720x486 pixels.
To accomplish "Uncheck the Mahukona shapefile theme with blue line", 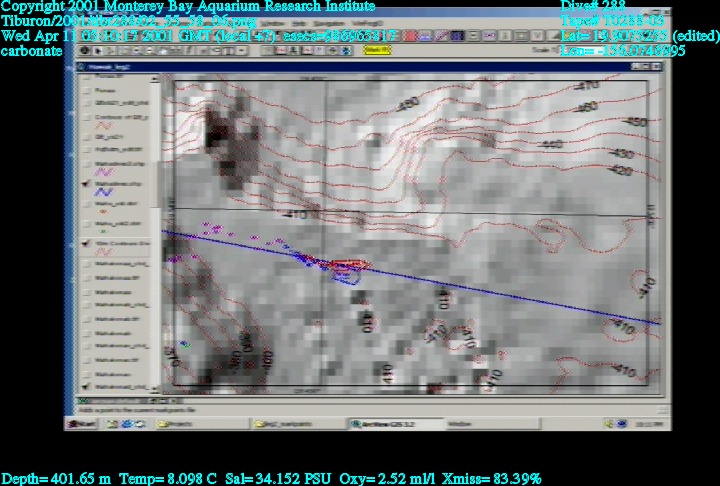I will (83, 184).
